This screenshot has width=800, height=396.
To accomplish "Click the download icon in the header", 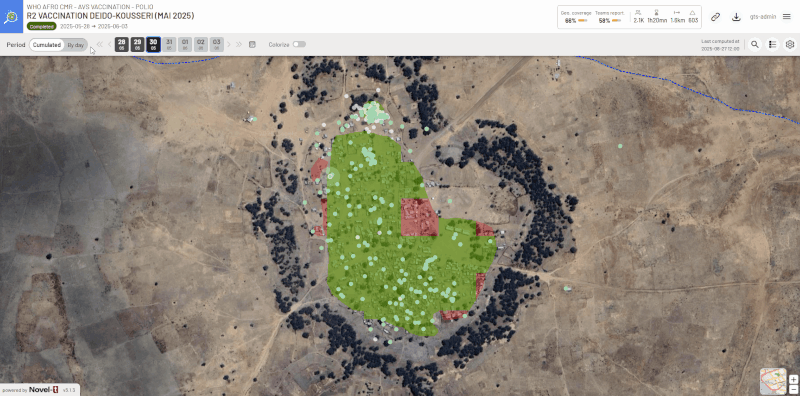I will click(x=736, y=17).
